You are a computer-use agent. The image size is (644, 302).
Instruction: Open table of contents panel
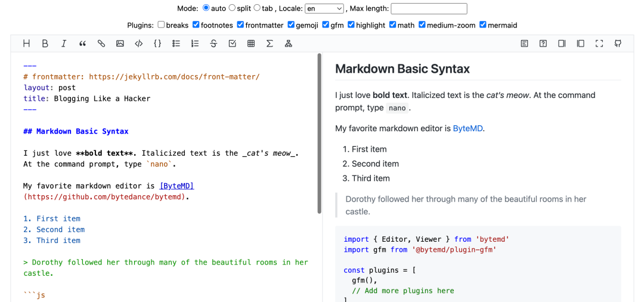[x=525, y=44]
